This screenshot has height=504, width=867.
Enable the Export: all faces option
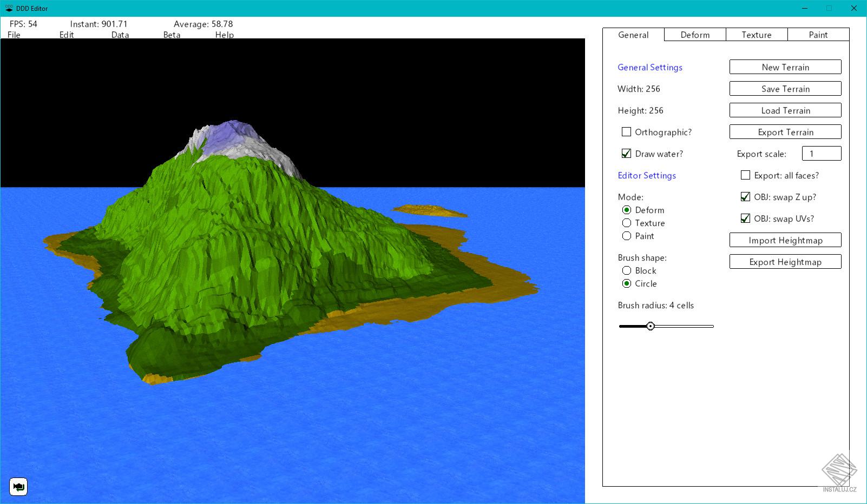click(745, 175)
